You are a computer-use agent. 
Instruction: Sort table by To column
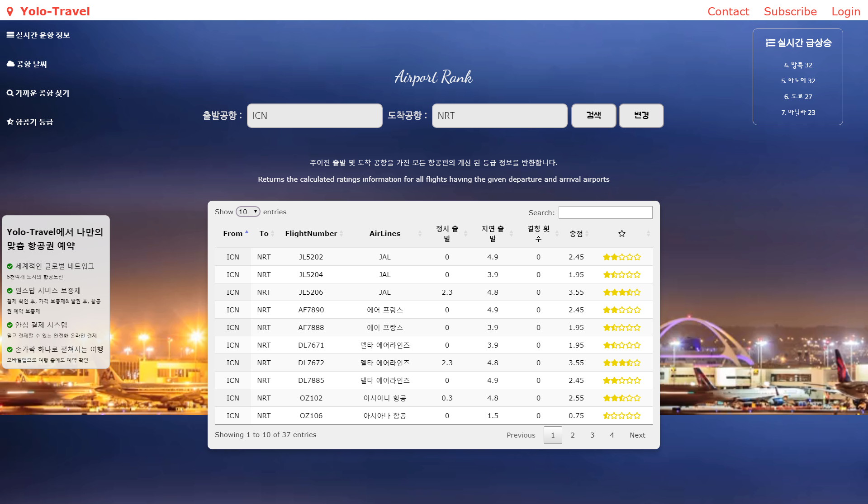[264, 234]
